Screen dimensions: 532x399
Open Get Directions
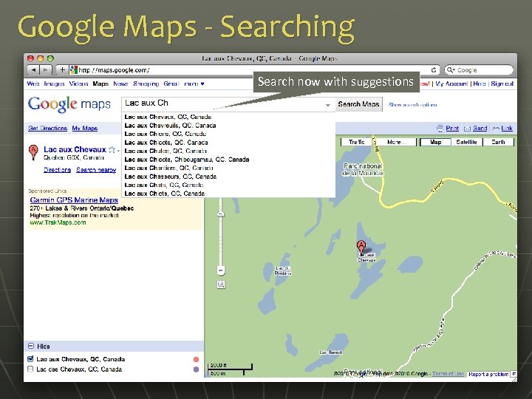(47, 128)
